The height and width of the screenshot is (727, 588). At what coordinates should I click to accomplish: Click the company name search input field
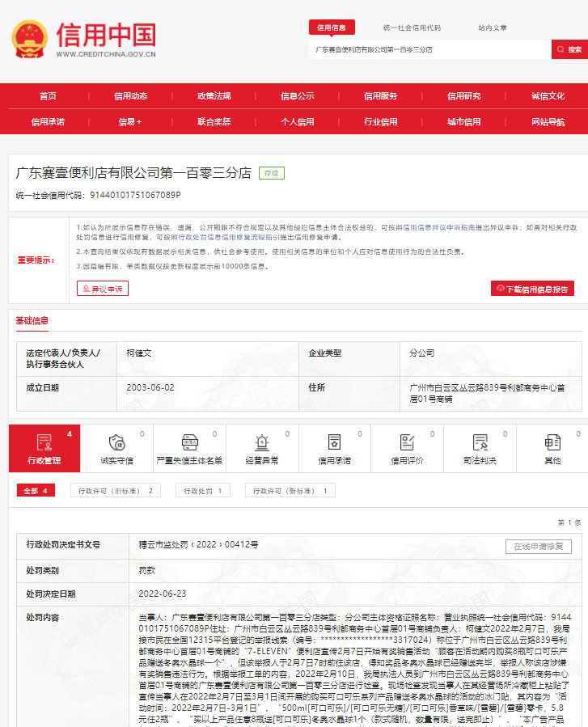[x=429, y=49]
